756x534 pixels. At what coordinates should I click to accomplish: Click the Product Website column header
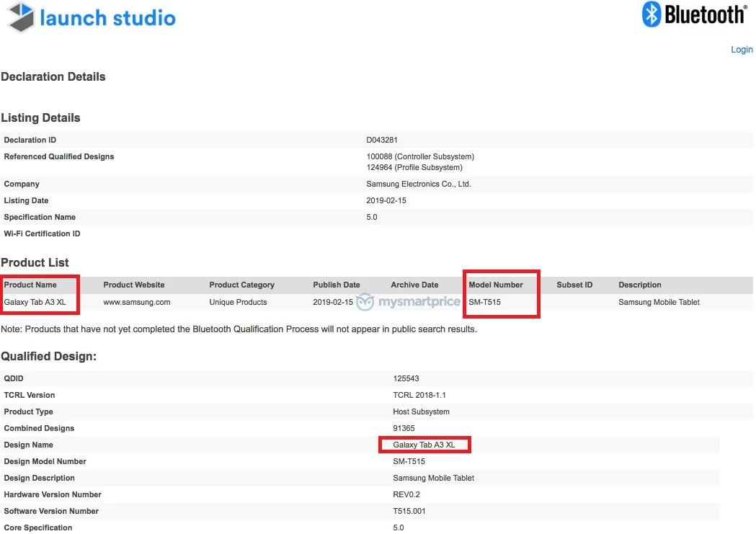point(133,285)
